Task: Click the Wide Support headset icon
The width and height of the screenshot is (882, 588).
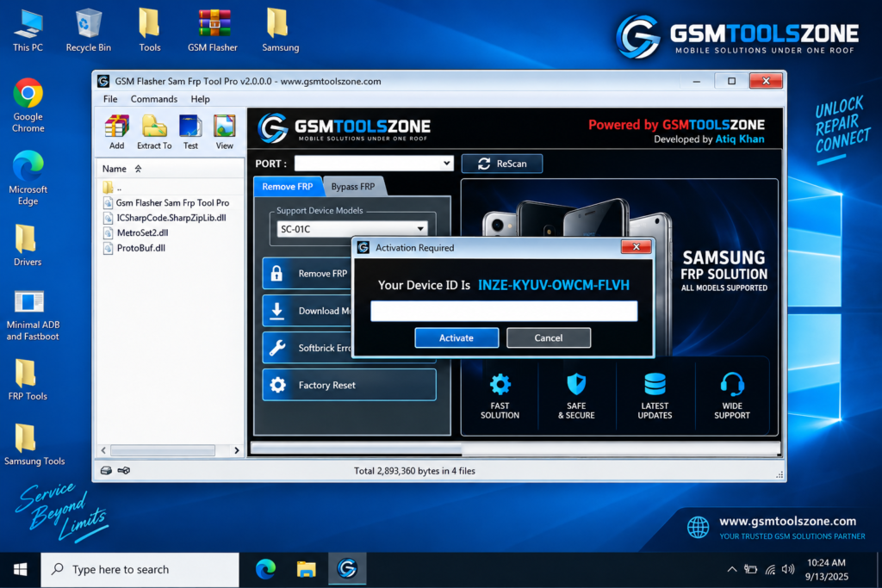Action: pos(732,385)
